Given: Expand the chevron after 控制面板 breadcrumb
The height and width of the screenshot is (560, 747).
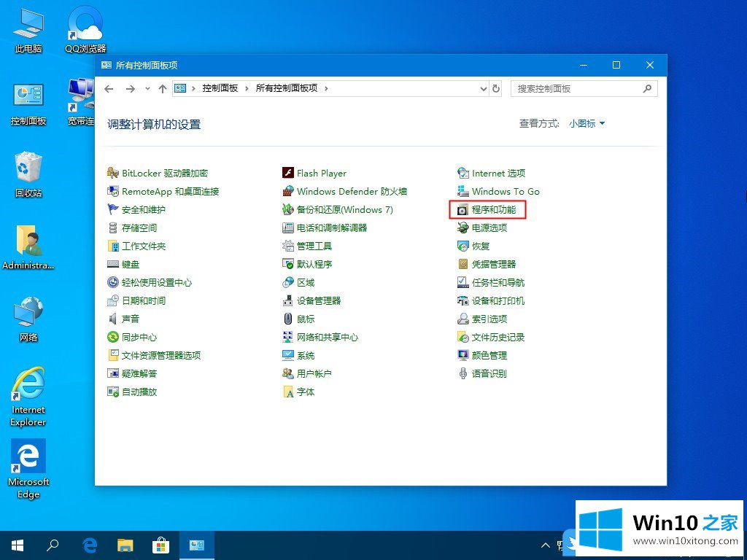Looking at the screenshot, I should click(x=247, y=88).
